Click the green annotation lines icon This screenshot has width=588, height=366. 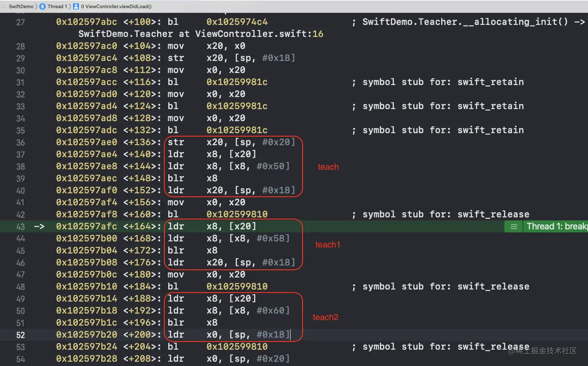pyautogui.click(x=514, y=226)
